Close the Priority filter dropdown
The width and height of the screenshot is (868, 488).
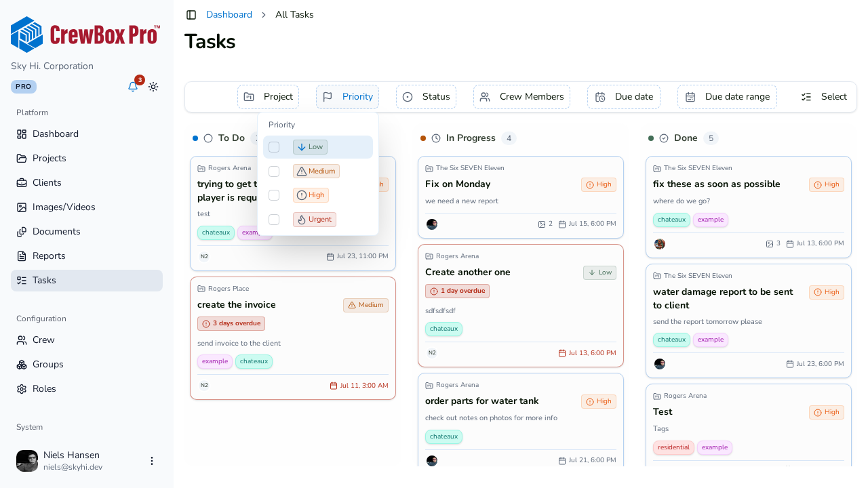347,97
